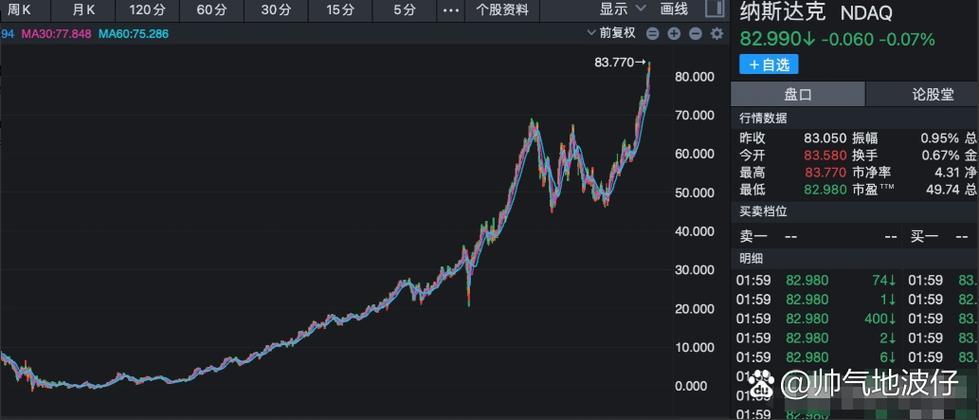Open chart settings gear icon
979x420 pixels.
717,34
